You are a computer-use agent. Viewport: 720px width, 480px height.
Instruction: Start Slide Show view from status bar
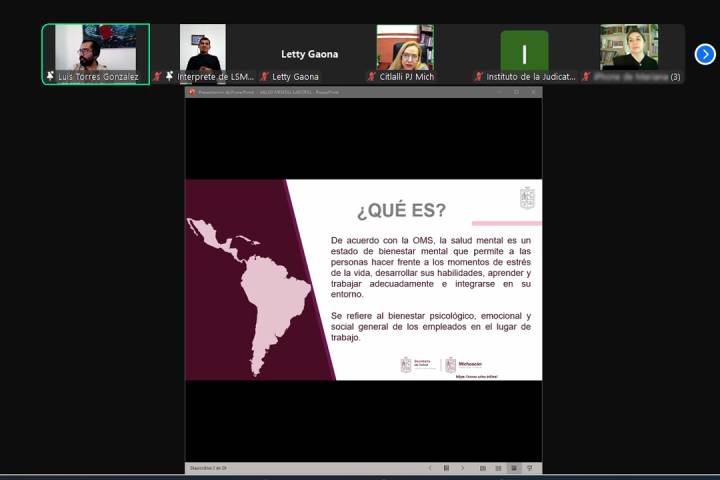tap(529, 468)
